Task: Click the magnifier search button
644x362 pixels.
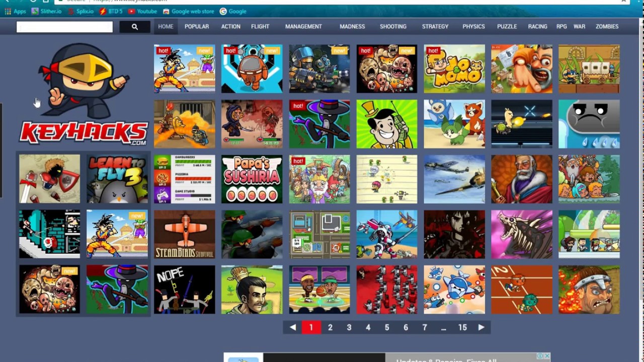Action: pyautogui.click(x=135, y=27)
